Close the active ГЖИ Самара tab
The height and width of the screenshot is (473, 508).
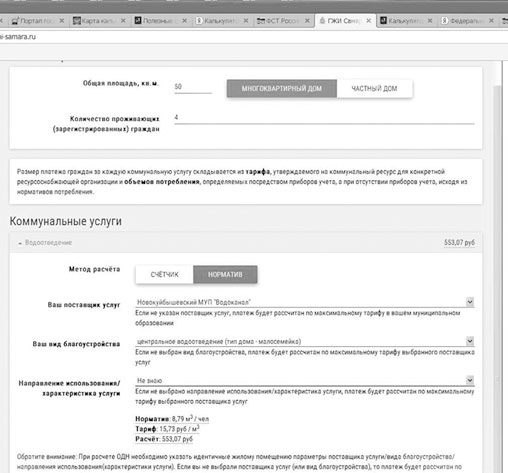[368, 21]
